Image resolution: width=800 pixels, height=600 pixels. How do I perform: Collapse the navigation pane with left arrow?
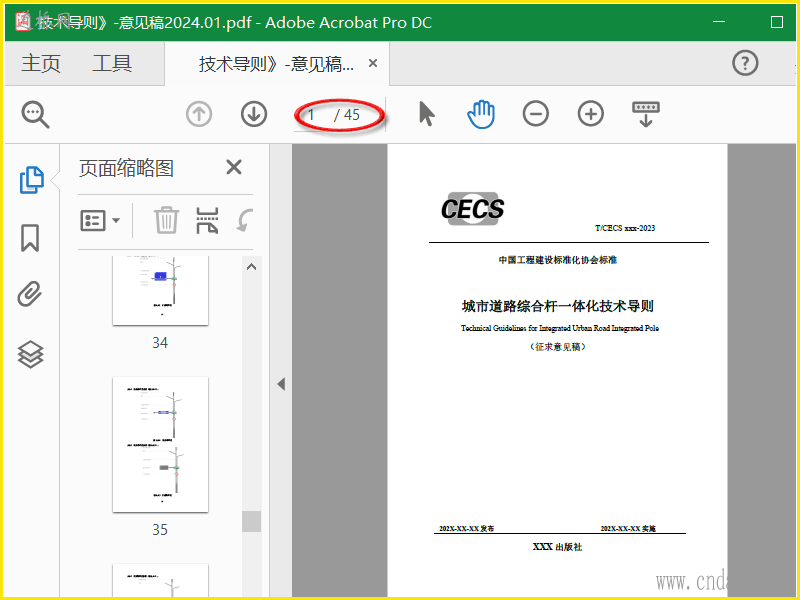(281, 384)
